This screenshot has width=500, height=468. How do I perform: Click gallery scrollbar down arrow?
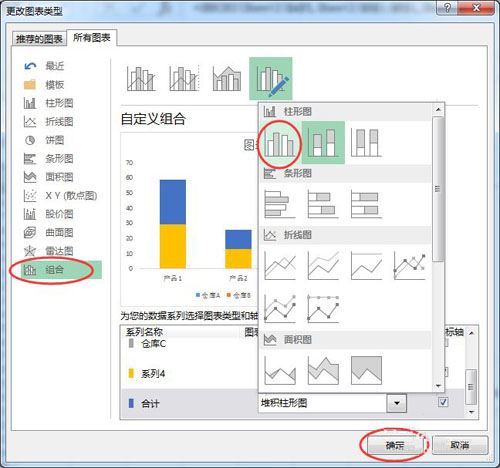click(x=438, y=386)
